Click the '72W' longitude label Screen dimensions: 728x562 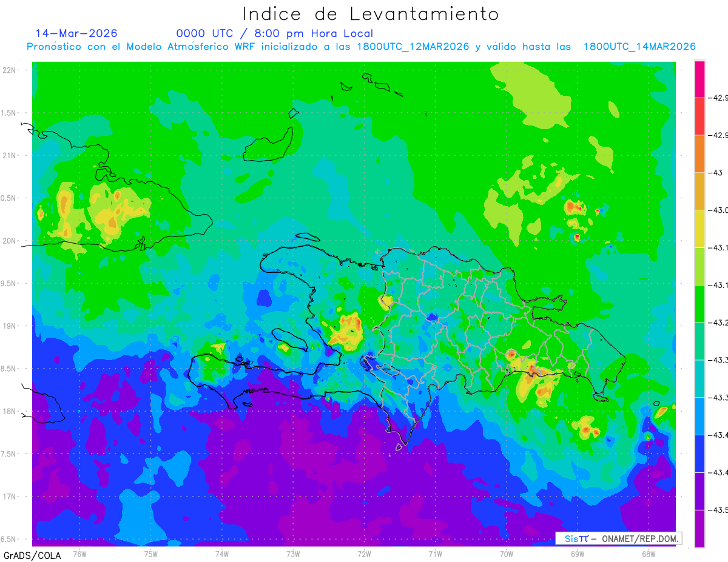(x=364, y=554)
